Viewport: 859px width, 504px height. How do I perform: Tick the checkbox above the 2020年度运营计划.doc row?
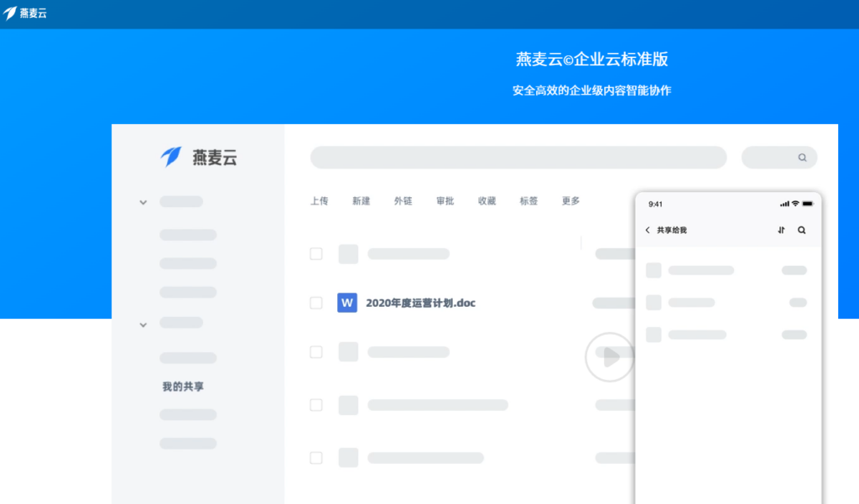tap(316, 253)
